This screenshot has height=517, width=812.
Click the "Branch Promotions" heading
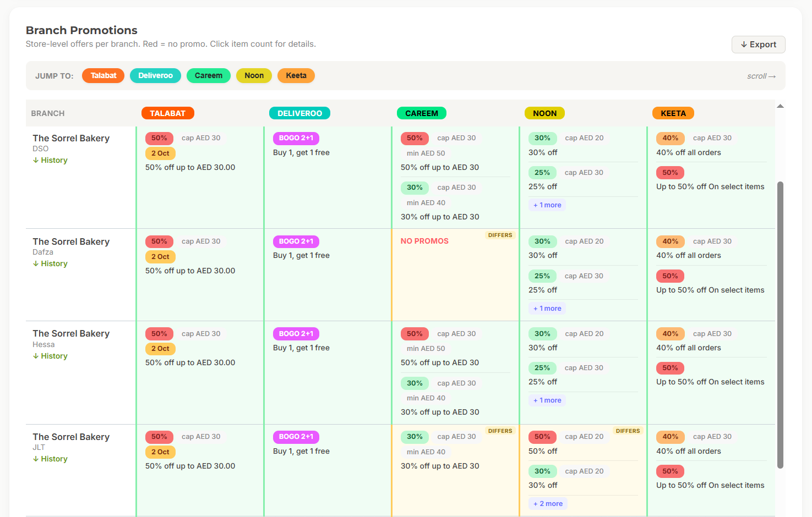pos(81,30)
